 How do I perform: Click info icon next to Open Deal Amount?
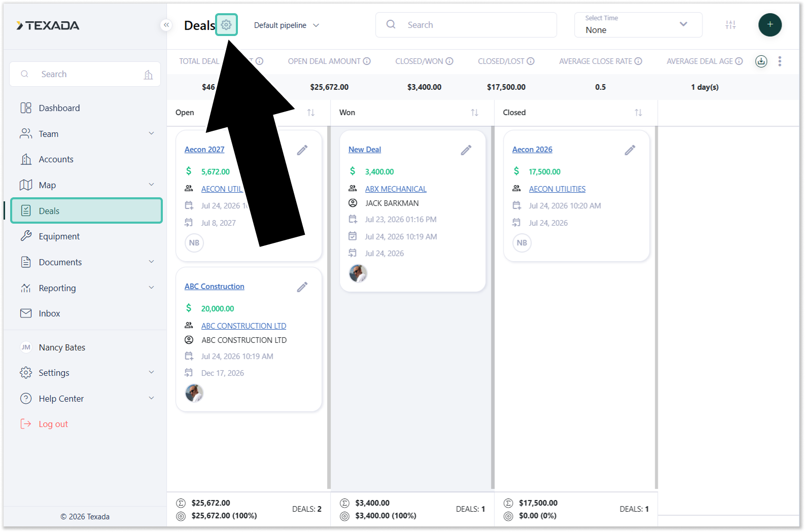pos(367,61)
